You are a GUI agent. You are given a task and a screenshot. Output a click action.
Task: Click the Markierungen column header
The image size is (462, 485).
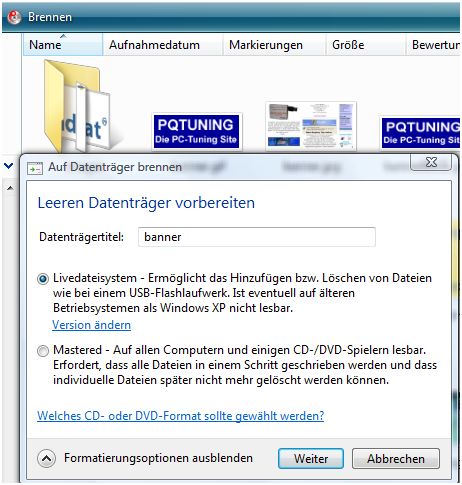tap(274, 45)
